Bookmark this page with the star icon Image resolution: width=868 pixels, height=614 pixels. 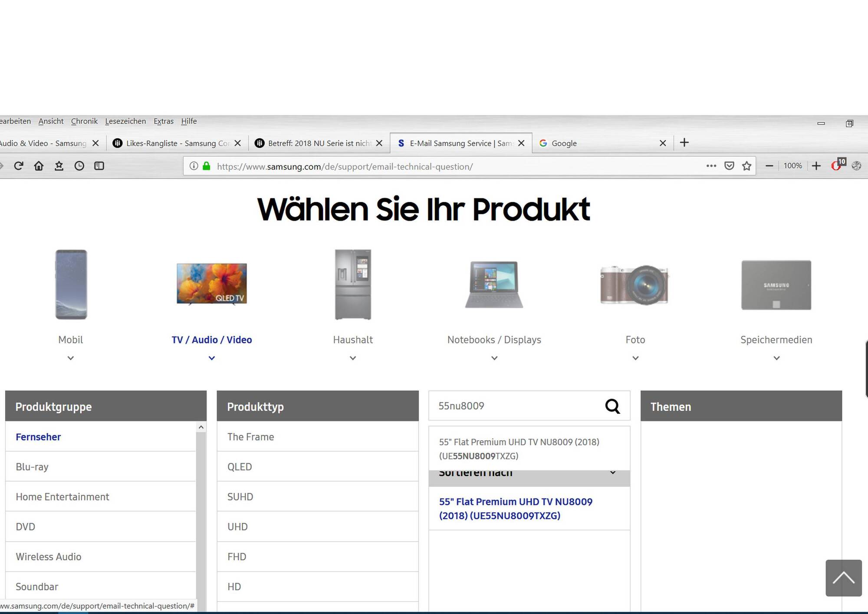pyautogui.click(x=746, y=166)
